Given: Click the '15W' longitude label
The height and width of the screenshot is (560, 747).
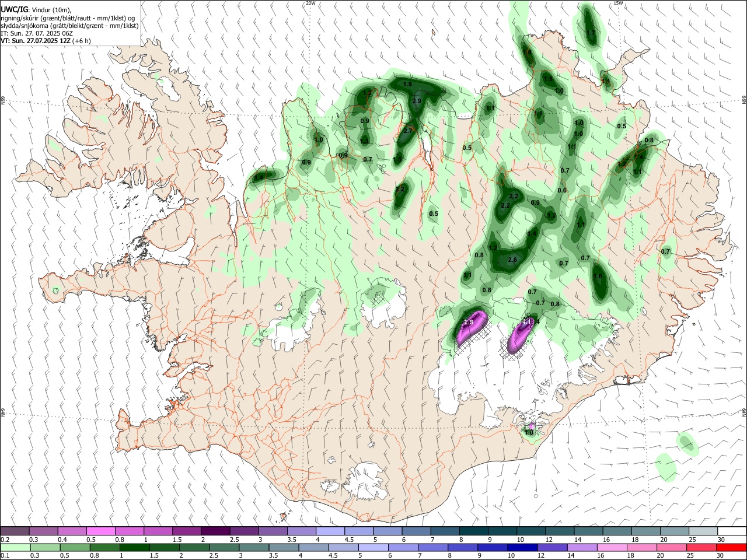Looking at the screenshot, I should click(618, 3).
